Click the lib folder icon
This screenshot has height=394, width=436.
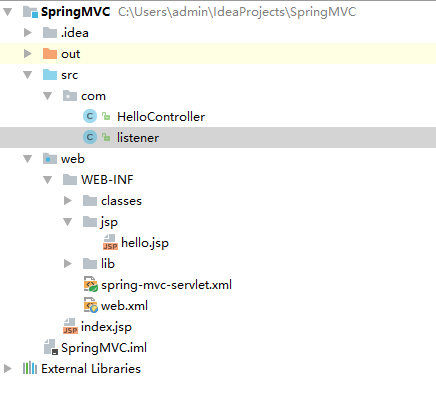coord(90,264)
